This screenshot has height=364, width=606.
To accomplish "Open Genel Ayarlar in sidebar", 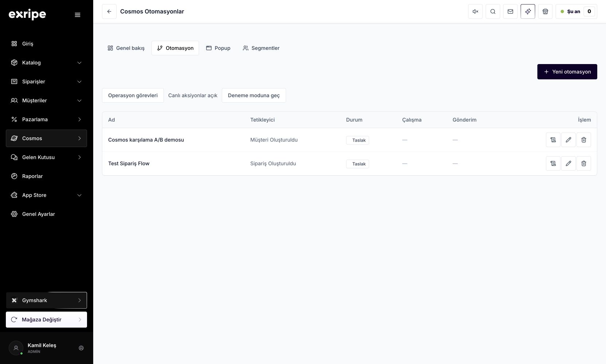I will (x=46, y=214).
